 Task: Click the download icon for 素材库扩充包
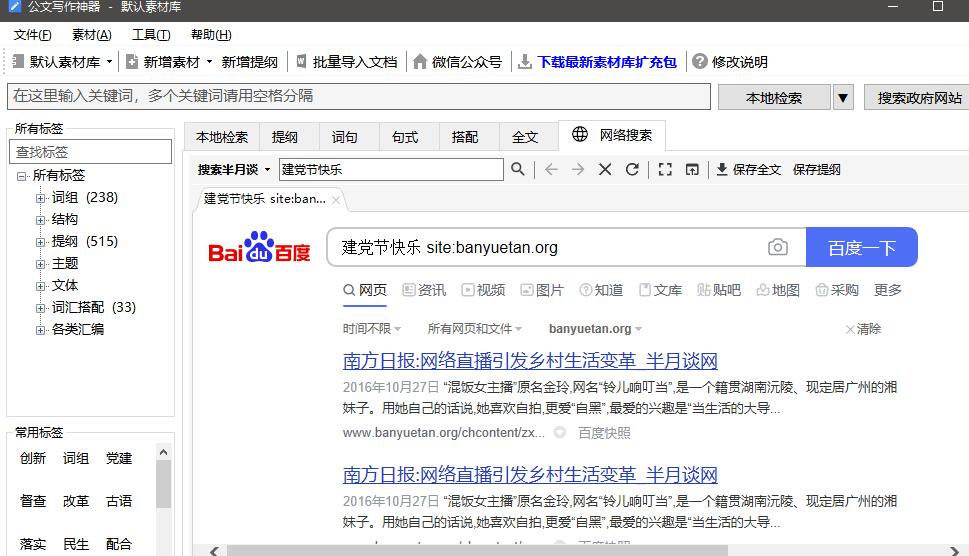(525, 61)
